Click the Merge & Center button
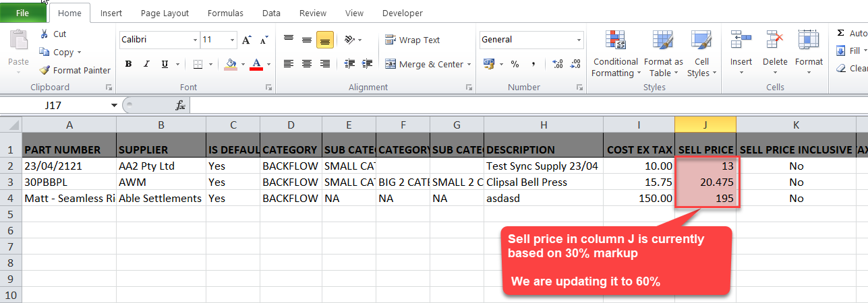 (424, 65)
